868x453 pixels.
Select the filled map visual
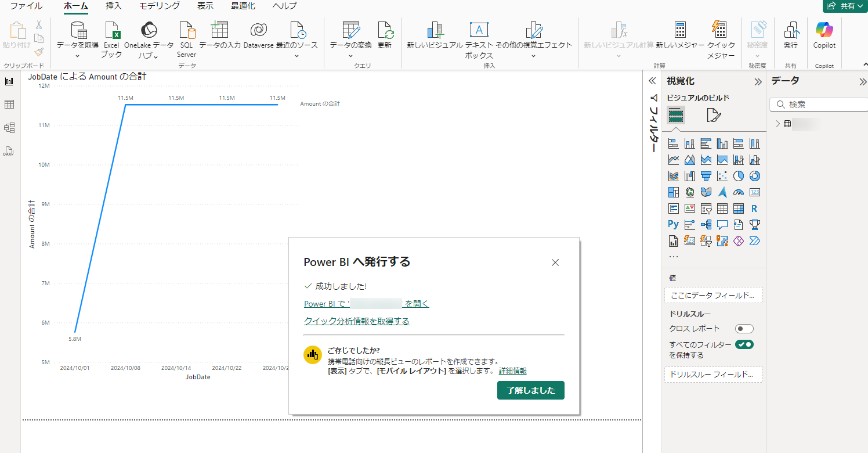[706, 192]
